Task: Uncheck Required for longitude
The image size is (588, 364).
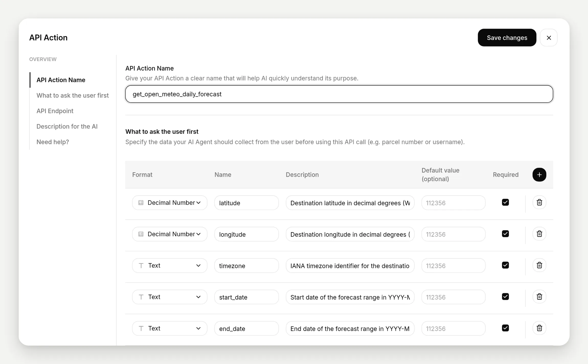Action: [505, 234]
